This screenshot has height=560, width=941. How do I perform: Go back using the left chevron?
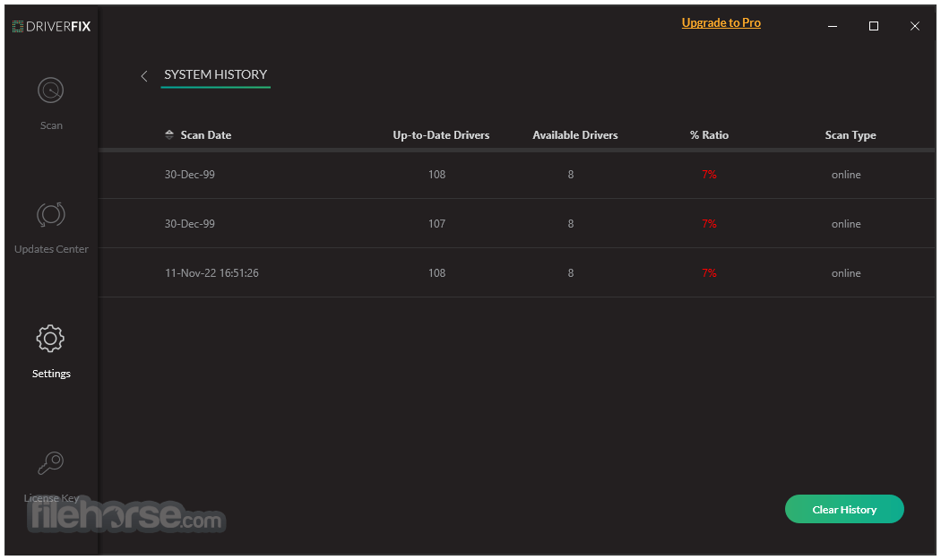coord(144,75)
